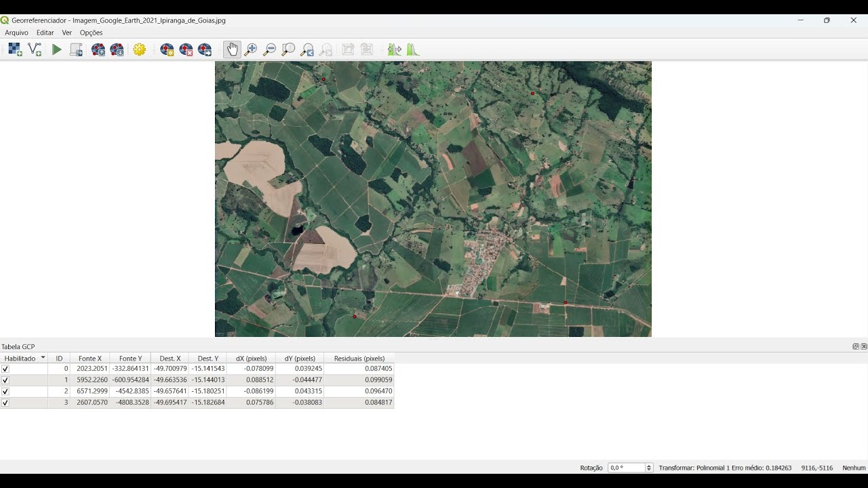The width and height of the screenshot is (868, 488).
Task: Open the Arquivo menu
Action: pyautogui.click(x=16, y=33)
